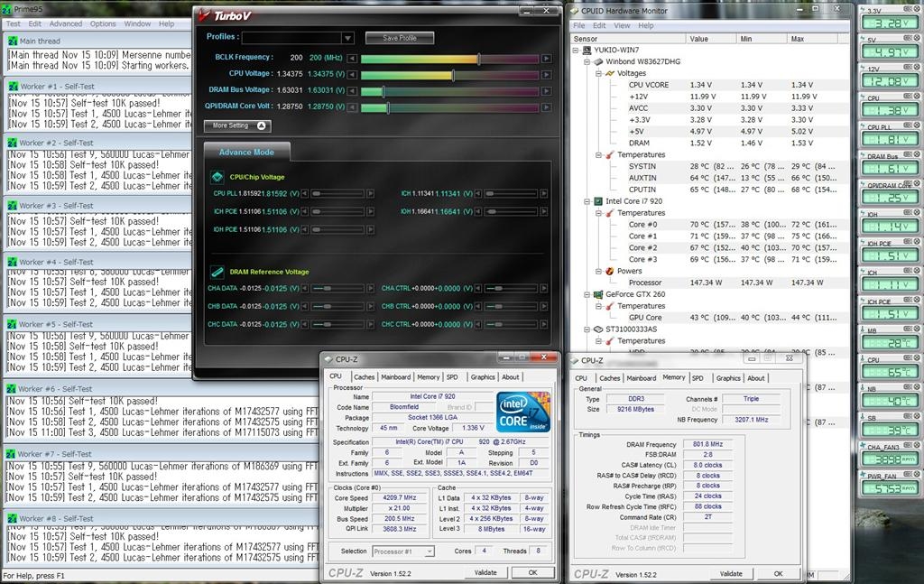Click the QPI/DRAM Core Volt slider handle

[x=387, y=107]
